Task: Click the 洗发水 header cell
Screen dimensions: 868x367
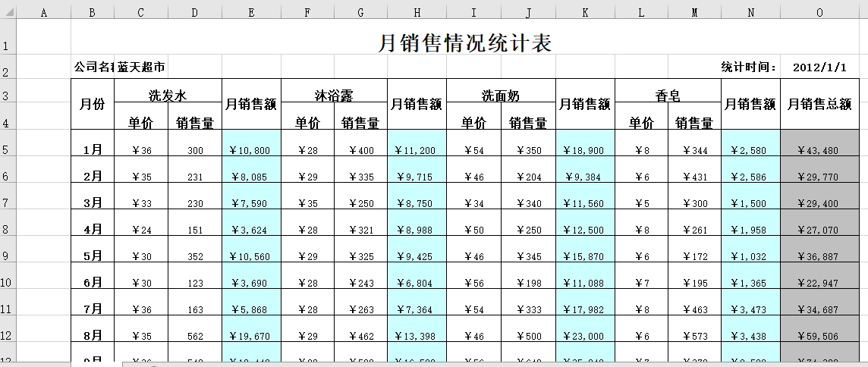Action: (x=168, y=96)
